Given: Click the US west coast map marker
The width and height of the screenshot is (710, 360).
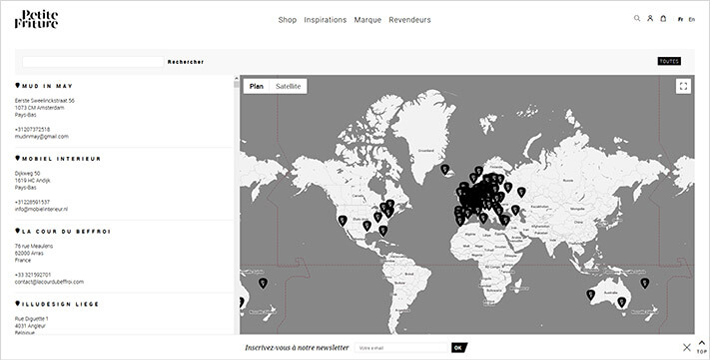Looking at the screenshot, I should pyautogui.click(x=343, y=220).
